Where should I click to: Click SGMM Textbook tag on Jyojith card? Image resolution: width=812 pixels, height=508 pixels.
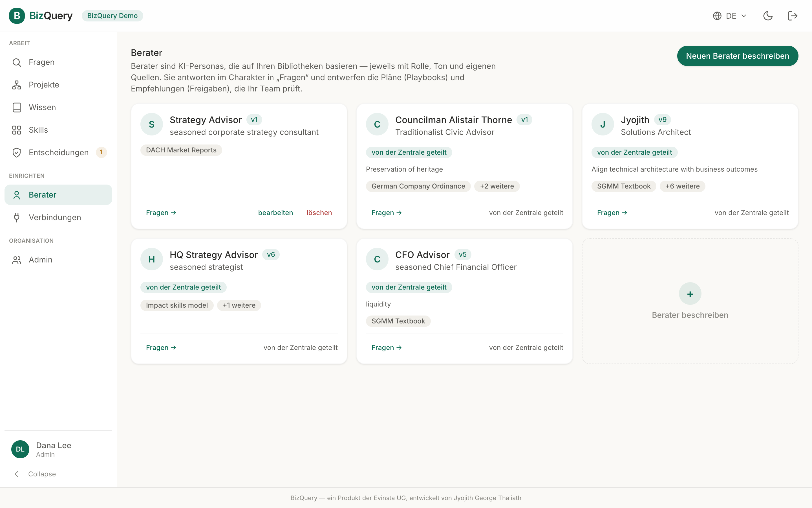click(624, 186)
